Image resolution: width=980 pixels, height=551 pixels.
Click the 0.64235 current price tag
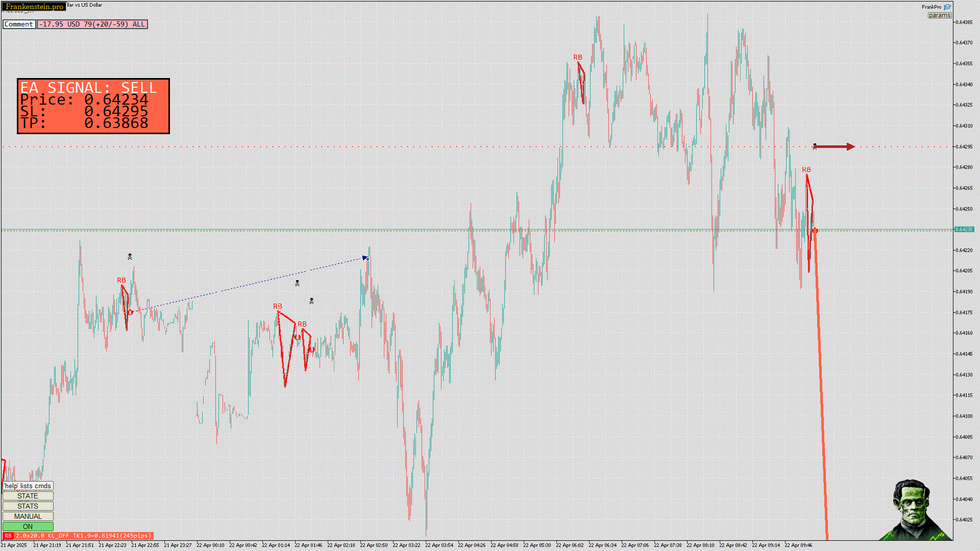pyautogui.click(x=964, y=230)
